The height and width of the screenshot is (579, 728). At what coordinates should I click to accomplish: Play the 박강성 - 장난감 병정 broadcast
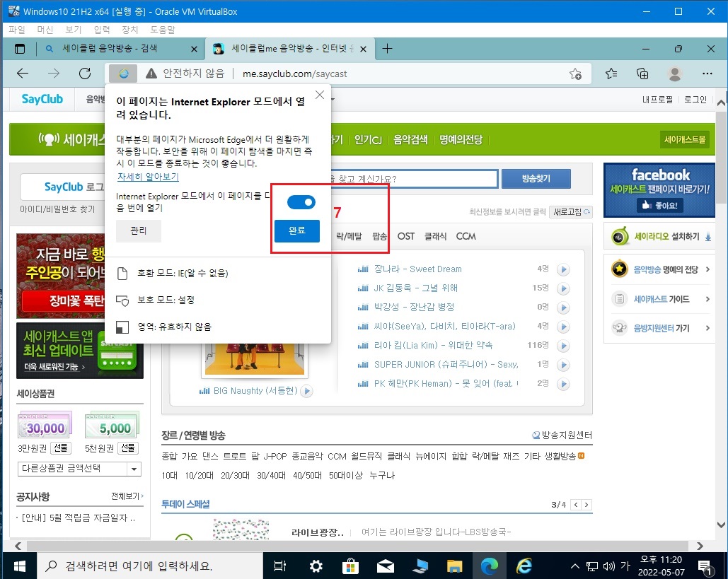click(563, 308)
